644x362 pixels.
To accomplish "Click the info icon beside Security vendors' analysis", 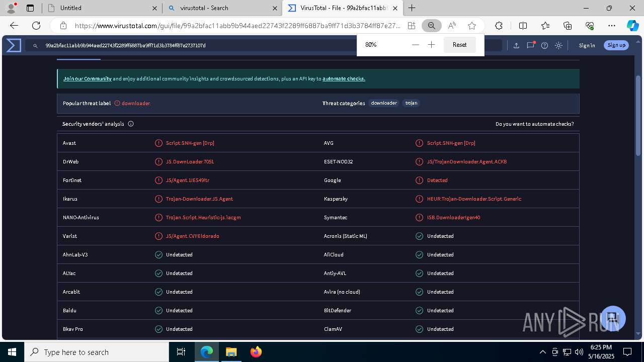I will pyautogui.click(x=131, y=124).
